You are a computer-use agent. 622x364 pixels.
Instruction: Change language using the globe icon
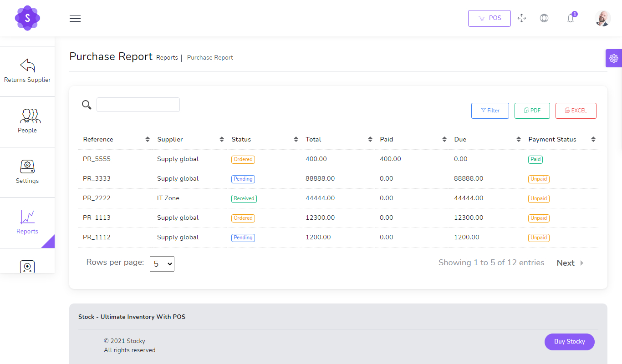[544, 18]
